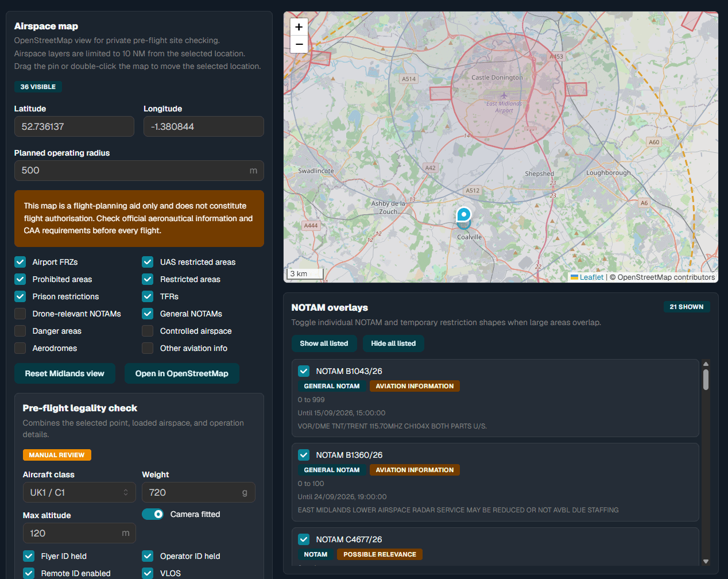Click Reset Midlands view button
The width and height of the screenshot is (728, 579).
pos(65,373)
